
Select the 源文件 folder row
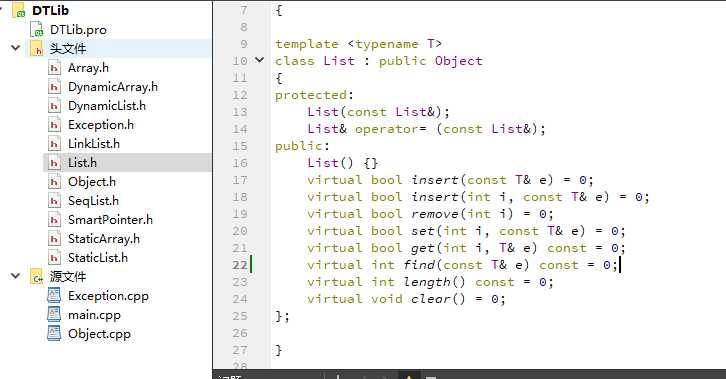[x=68, y=277]
